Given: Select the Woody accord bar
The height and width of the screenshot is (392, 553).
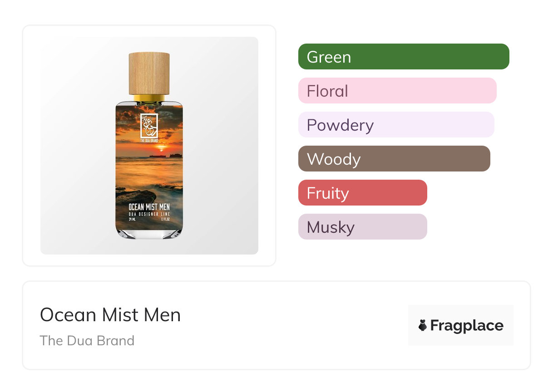Looking at the screenshot, I should click(x=394, y=159).
